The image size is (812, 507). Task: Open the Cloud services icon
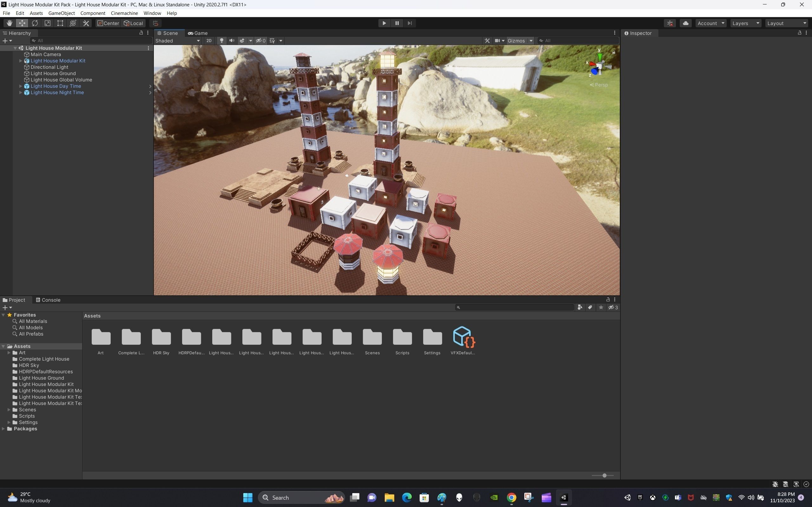click(x=685, y=23)
